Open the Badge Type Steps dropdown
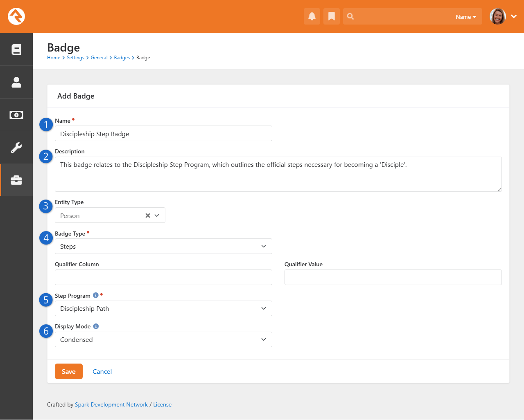 click(x=163, y=246)
